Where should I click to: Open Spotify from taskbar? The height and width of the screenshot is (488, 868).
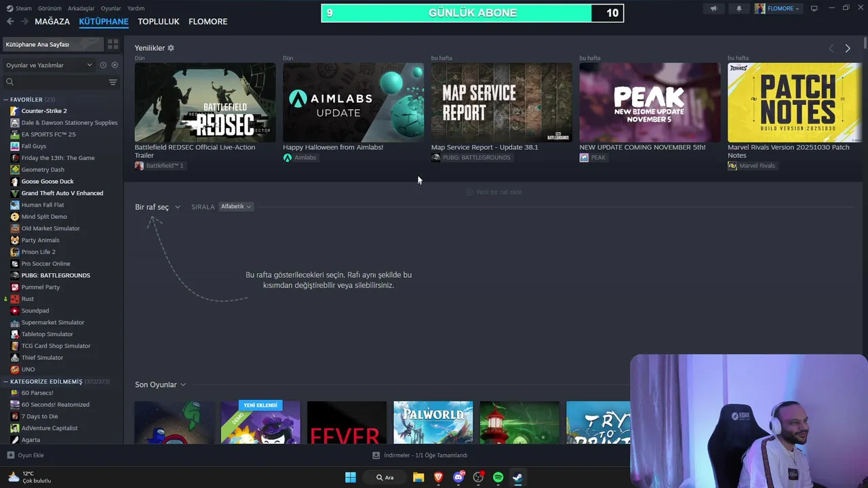[x=498, y=477]
